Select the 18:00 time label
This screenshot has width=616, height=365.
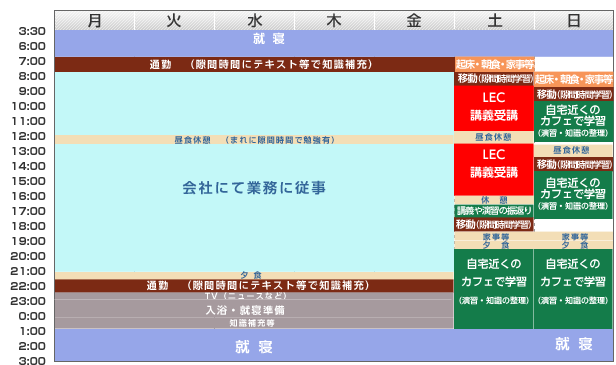(x=28, y=226)
